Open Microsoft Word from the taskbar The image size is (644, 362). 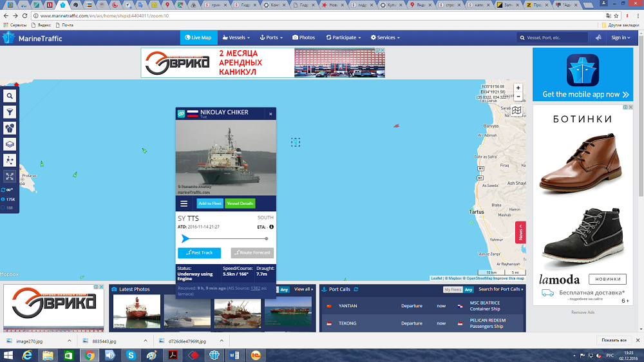point(234,356)
